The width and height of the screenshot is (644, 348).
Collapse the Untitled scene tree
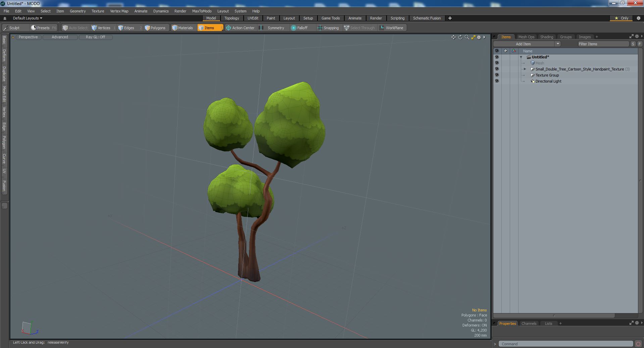521,57
